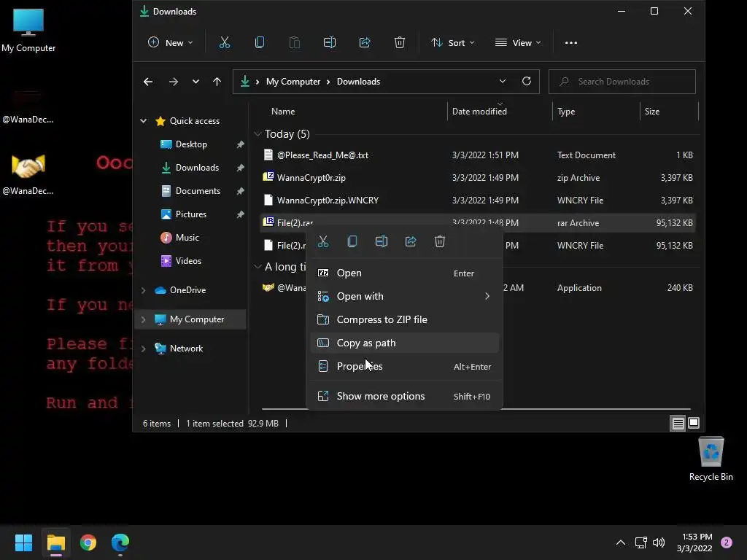Show hidden system tray icons
The height and width of the screenshot is (560, 747).
pyautogui.click(x=620, y=542)
